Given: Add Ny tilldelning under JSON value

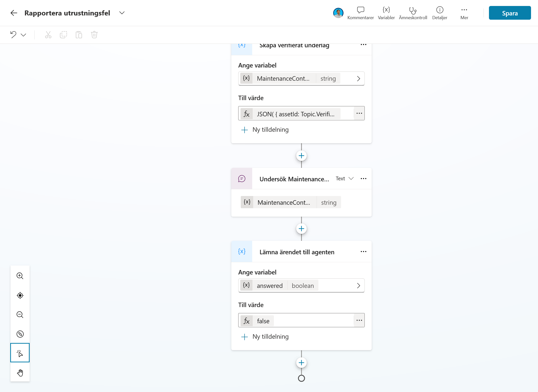Looking at the screenshot, I should pos(265,130).
